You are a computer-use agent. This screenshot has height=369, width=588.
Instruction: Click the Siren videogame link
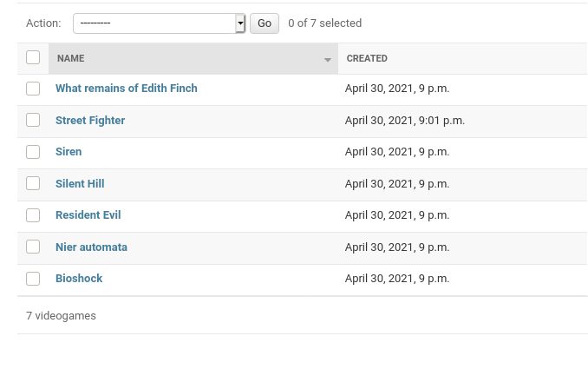click(69, 152)
